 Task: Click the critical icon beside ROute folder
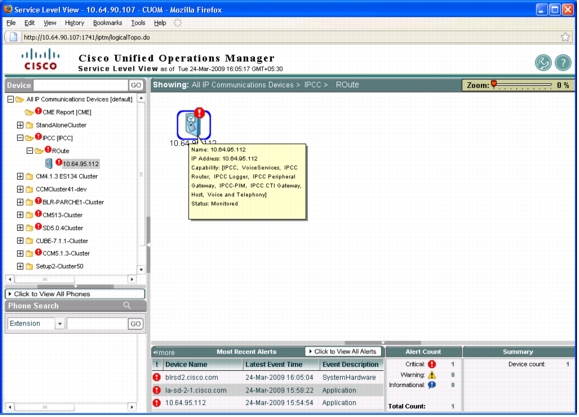(48, 150)
